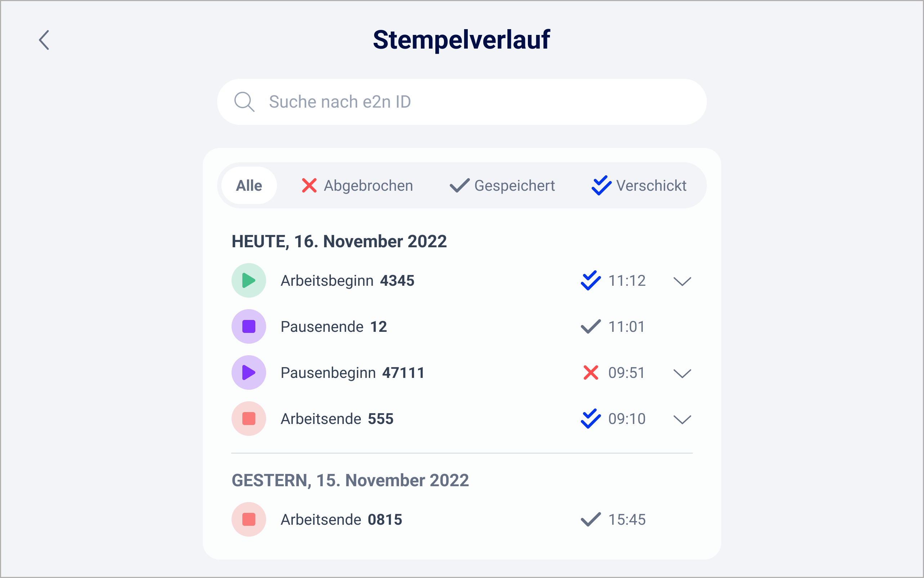Click the search magnifier icon
This screenshot has height=578, width=924.
245,102
